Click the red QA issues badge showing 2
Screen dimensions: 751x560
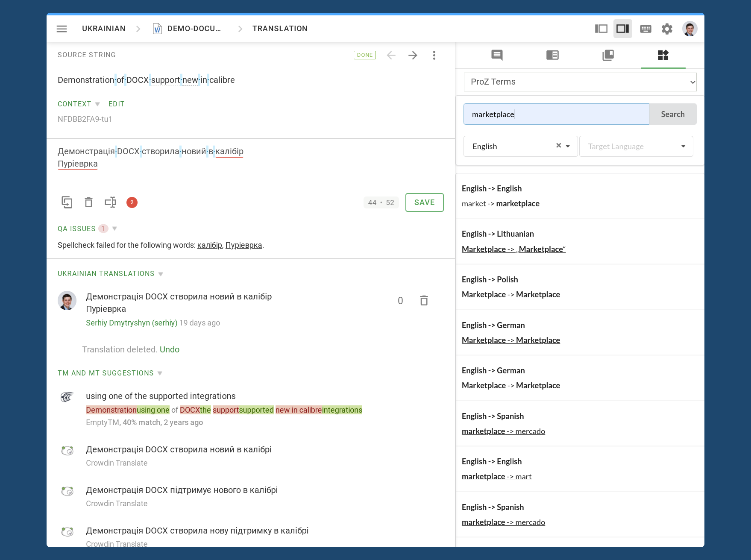pyautogui.click(x=132, y=202)
